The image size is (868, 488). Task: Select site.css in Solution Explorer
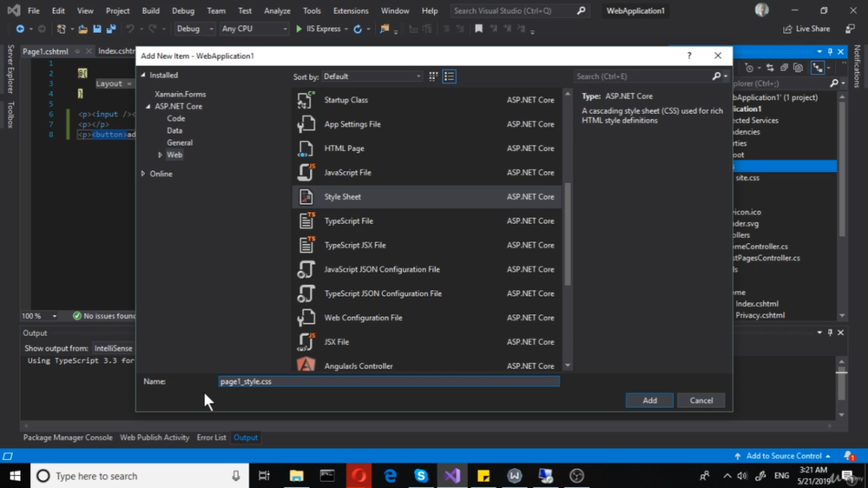pos(747,178)
